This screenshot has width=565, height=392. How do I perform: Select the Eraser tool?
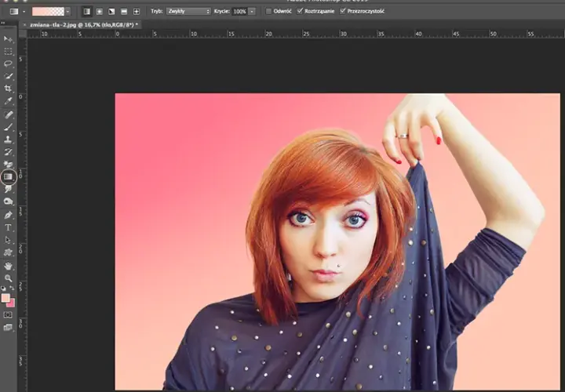(x=8, y=165)
